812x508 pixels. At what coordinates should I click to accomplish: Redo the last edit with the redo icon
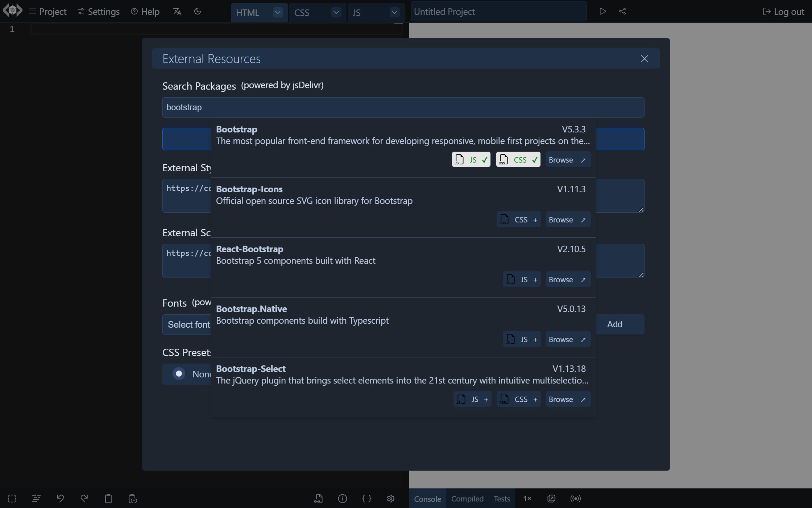(84, 499)
